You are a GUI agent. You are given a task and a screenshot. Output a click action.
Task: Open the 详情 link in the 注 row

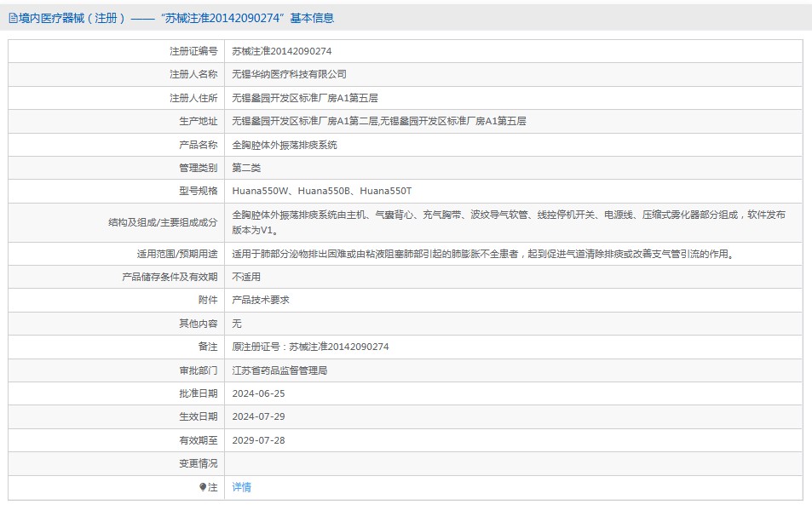[241, 487]
